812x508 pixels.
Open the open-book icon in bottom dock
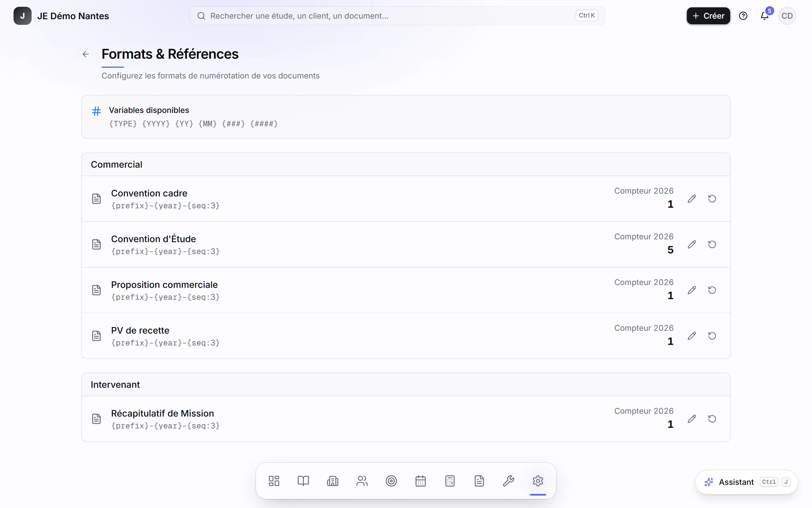click(x=303, y=481)
